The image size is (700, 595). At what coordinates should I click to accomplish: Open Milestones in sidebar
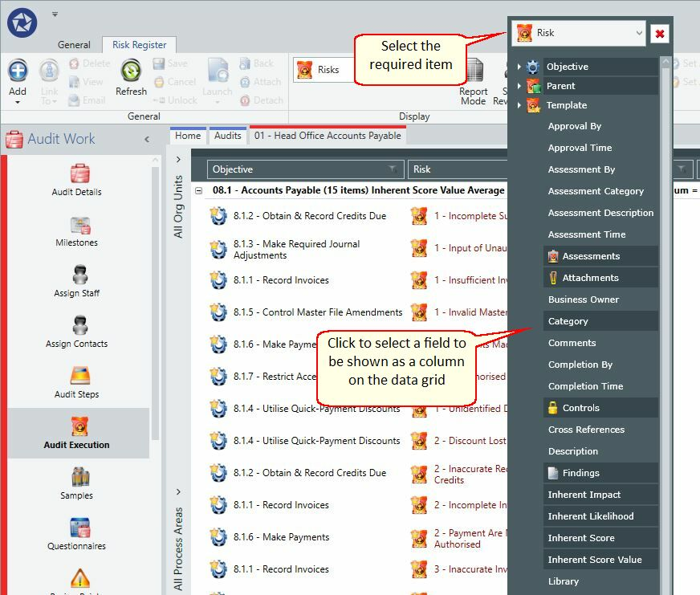click(x=77, y=231)
